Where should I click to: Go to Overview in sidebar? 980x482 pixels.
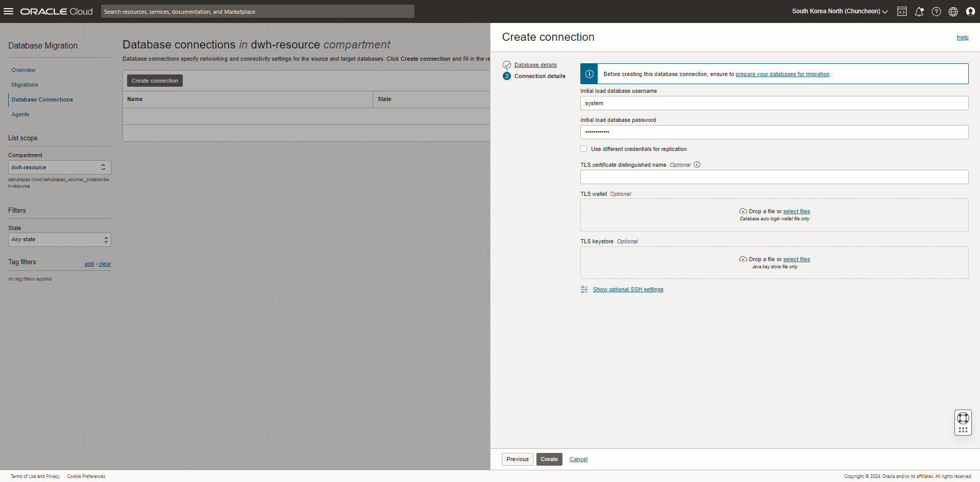[x=23, y=70]
